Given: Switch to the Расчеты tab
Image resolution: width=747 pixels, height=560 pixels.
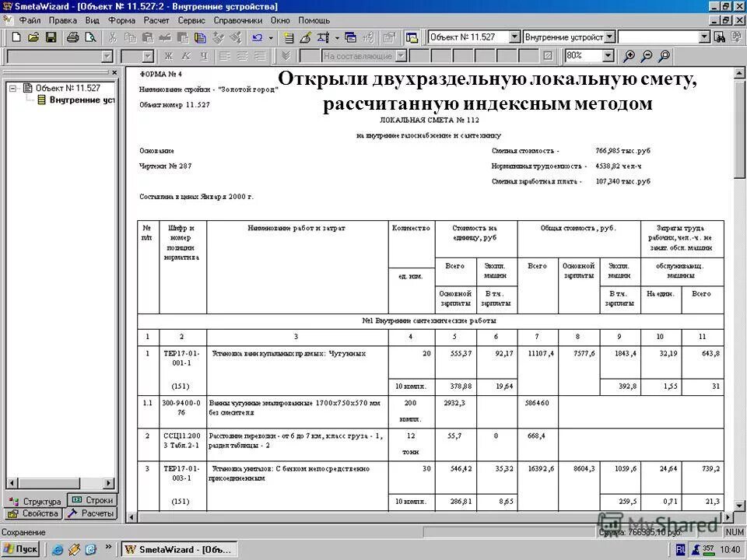Looking at the screenshot, I should (90, 513).
